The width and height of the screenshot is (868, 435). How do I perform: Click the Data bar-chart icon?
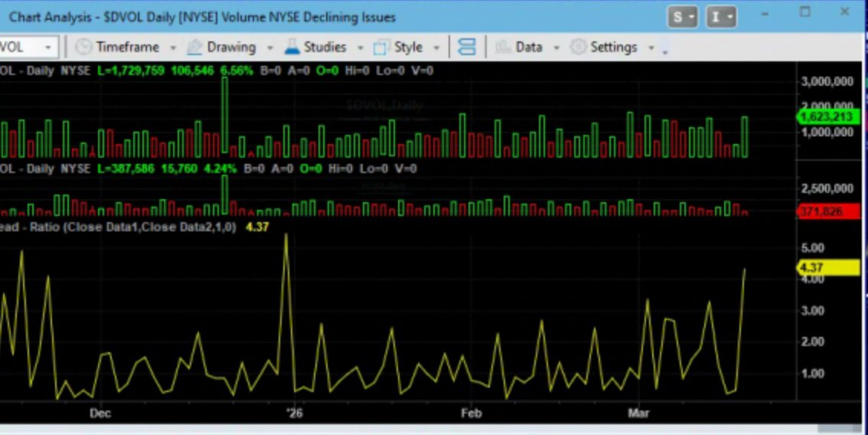pos(502,47)
